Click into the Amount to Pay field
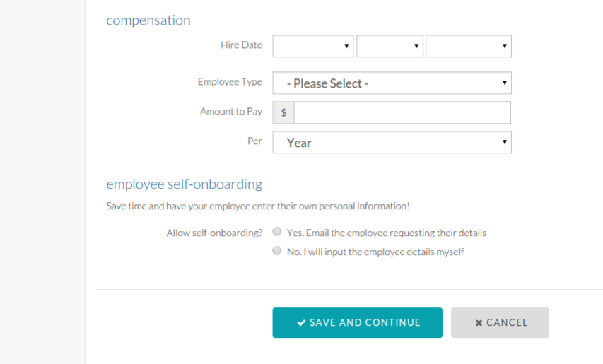The width and height of the screenshot is (603, 364). pos(402,112)
